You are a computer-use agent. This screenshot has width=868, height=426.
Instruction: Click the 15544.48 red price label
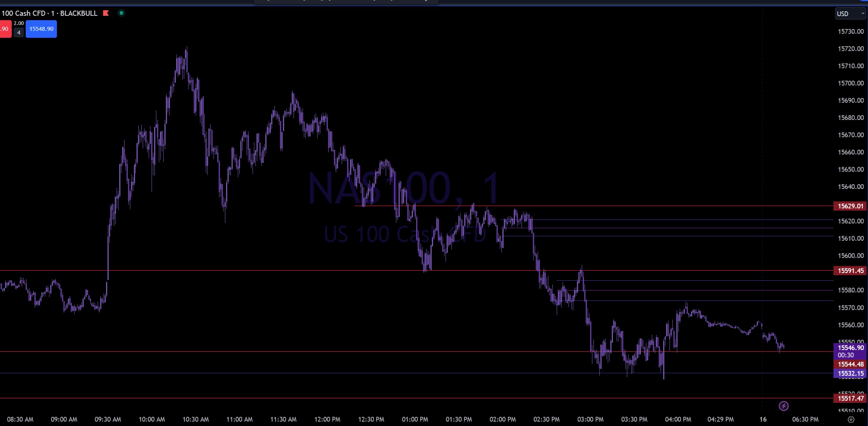coord(850,364)
